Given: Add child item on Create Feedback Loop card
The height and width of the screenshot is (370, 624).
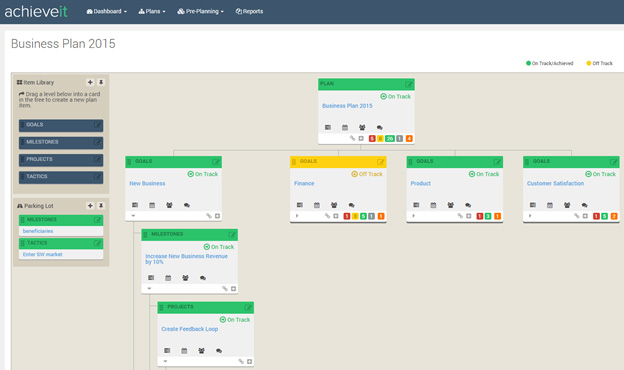Looking at the screenshot, I should (x=250, y=362).
